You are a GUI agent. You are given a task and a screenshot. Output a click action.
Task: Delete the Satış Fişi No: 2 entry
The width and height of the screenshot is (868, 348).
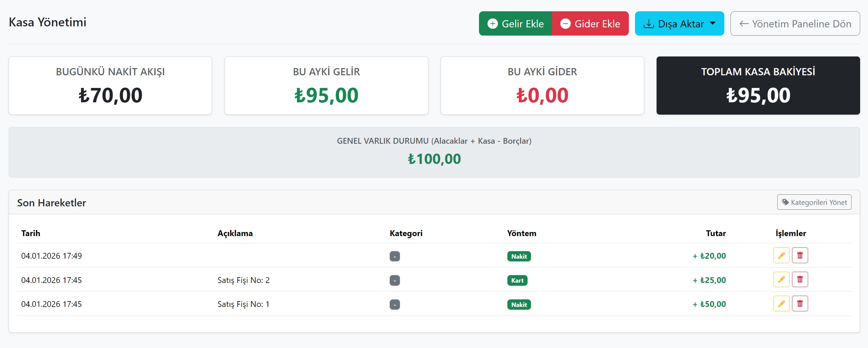pos(800,280)
